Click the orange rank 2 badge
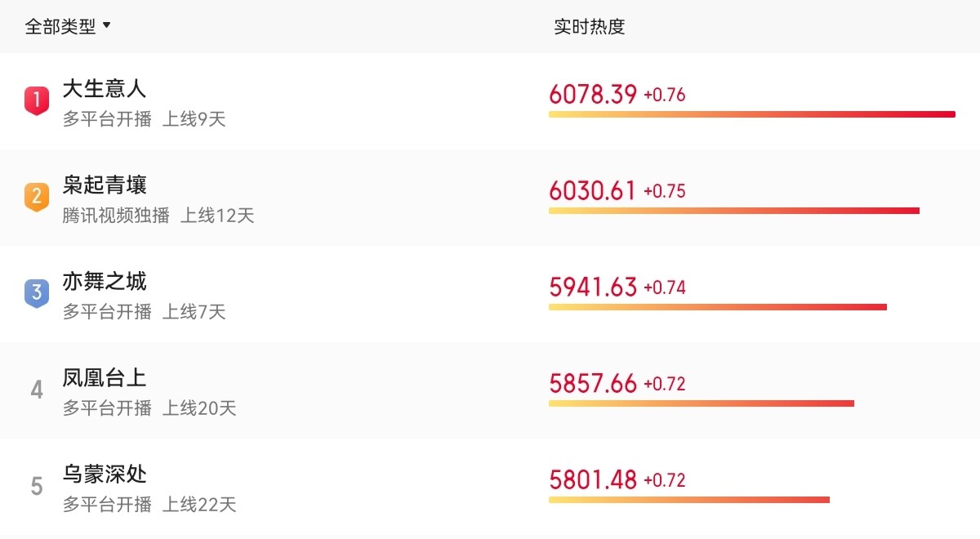Viewport: 980px width, 539px height. point(36,197)
